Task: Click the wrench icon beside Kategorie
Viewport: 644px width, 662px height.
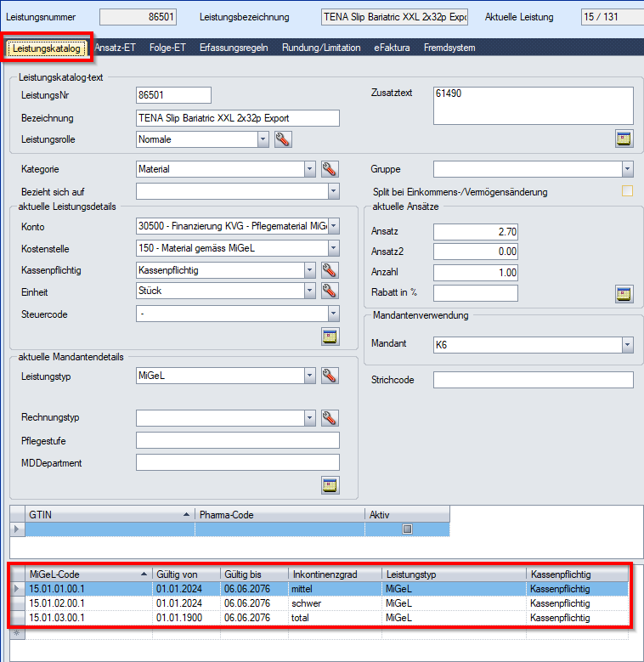Action: pos(330,169)
